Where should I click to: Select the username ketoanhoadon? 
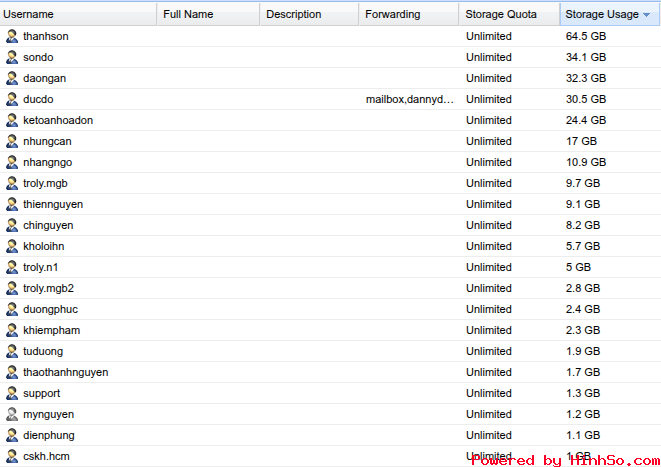click(x=58, y=121)
